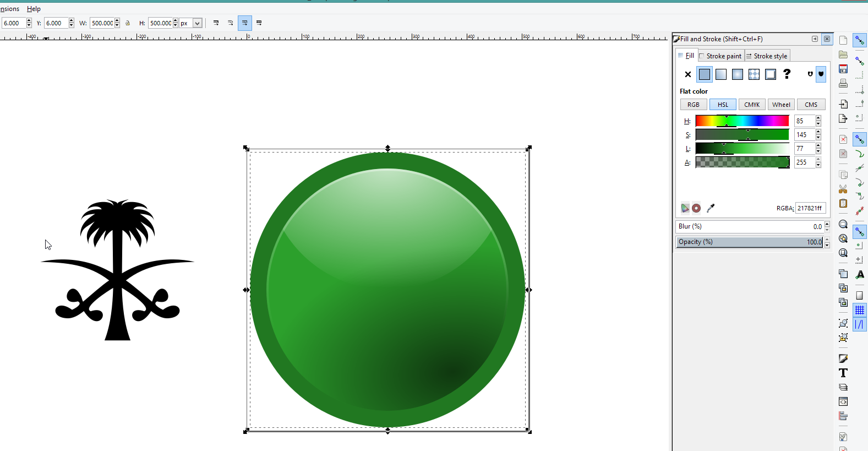This screenshot has width=868, height=451.
Task: Choose the linear gradient fill icon
Action: coord(720,74)
